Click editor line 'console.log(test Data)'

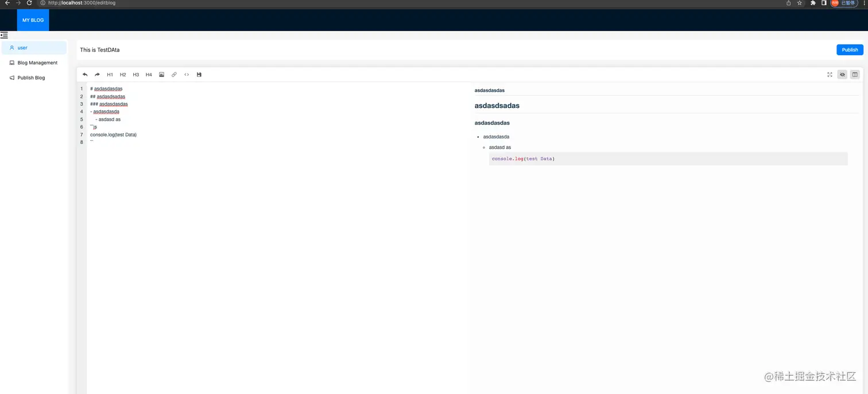(x=113, y=135)
